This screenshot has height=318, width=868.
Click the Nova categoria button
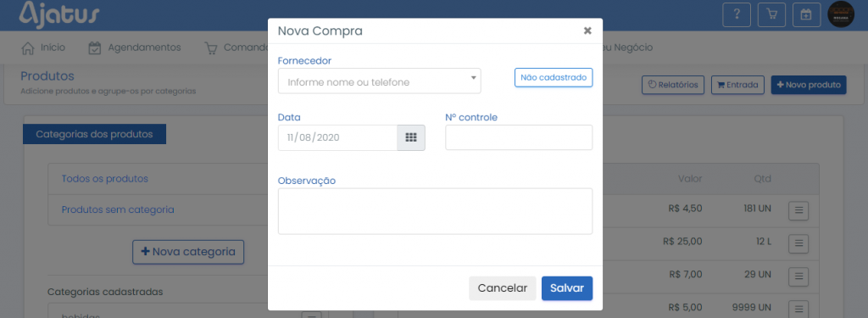click(x=188, y=252)
